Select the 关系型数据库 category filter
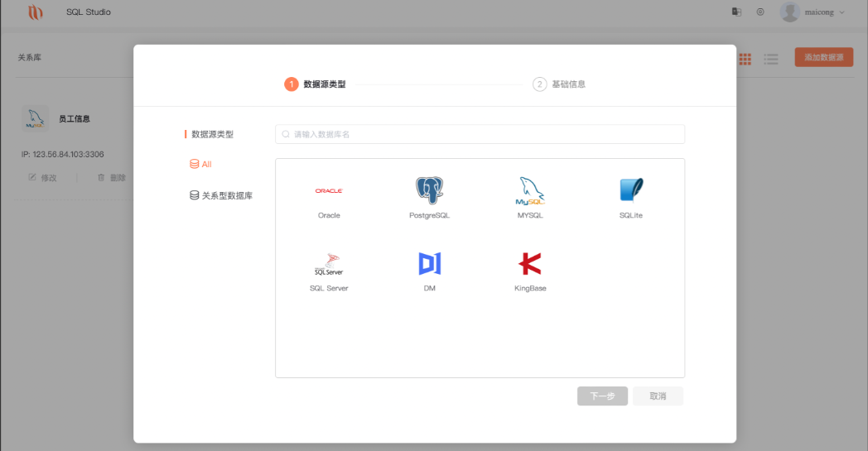 point(221,195)
